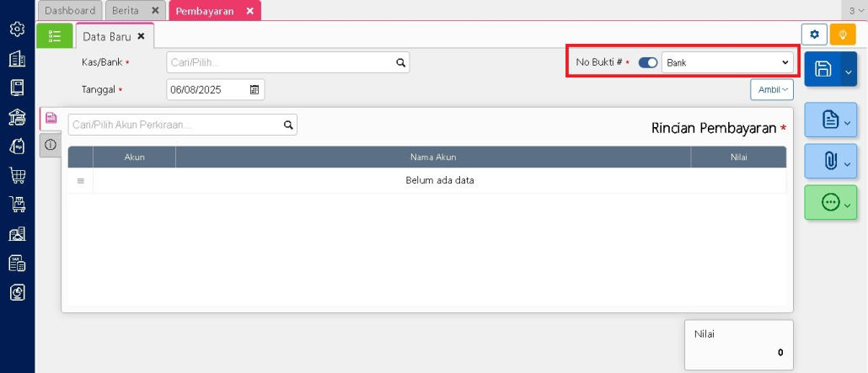
Task: Click the green more options ellipsis icon
Action: (829, 203)
